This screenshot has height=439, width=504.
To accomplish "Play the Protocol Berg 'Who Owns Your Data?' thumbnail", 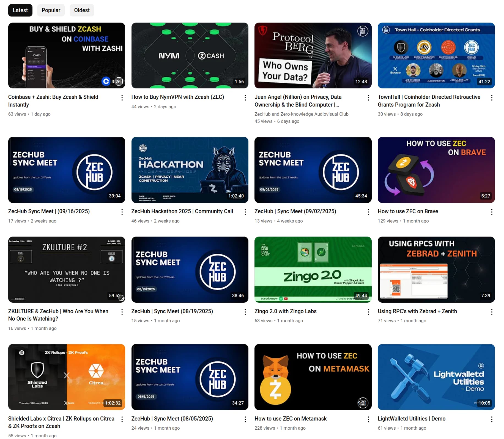I will point(313,55).
